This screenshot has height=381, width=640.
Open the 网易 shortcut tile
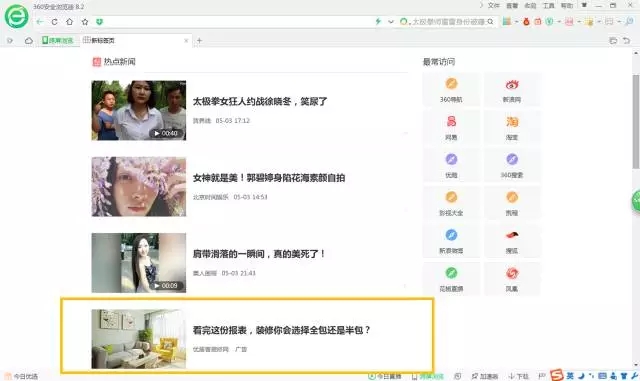click(451, 128)
